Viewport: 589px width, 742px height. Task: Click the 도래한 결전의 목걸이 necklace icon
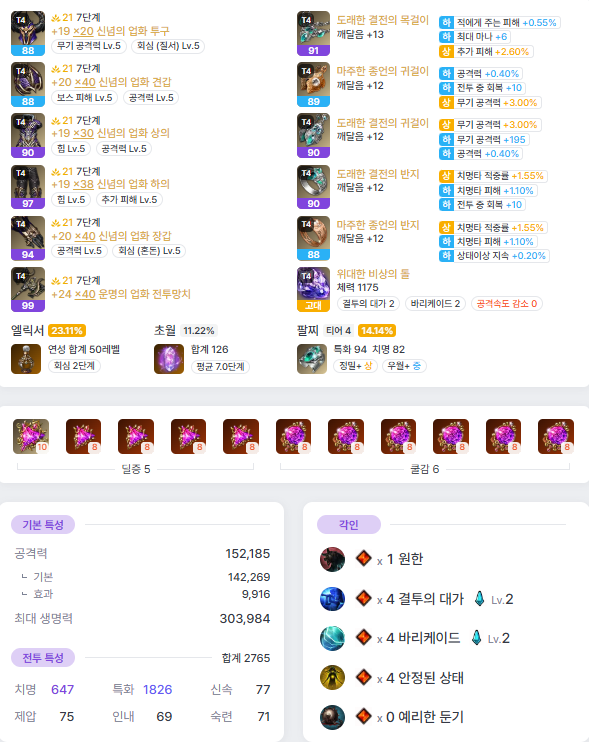coord(313,33)
